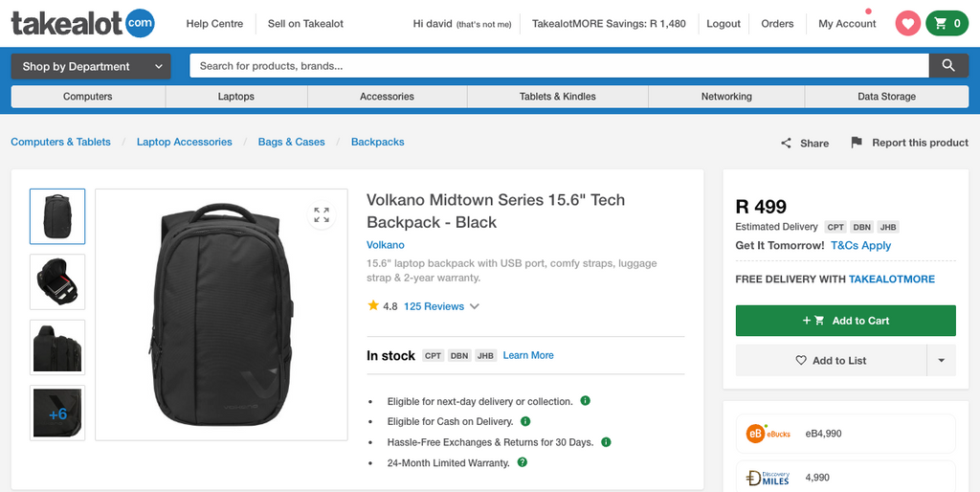Add the backpack to cart
Viewport: 980px width, 492px height.
(x=845, y=321)
